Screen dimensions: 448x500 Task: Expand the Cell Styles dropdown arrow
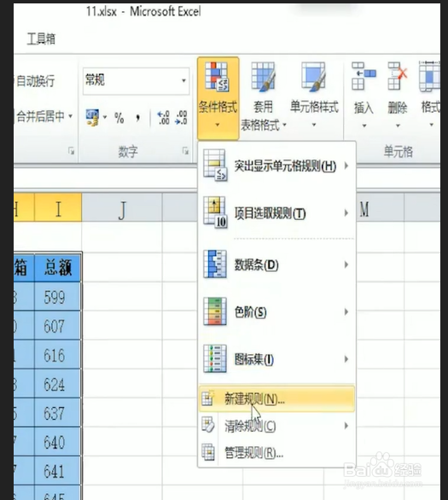click(314, 125)
